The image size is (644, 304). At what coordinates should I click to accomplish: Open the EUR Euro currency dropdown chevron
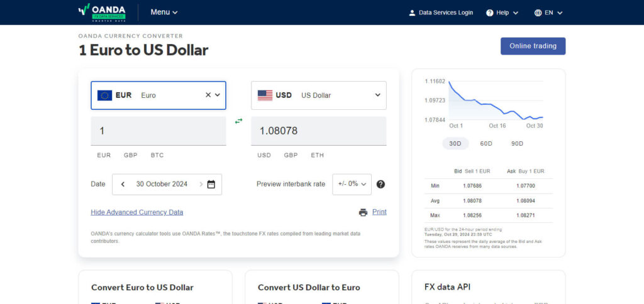pos(218,95)
